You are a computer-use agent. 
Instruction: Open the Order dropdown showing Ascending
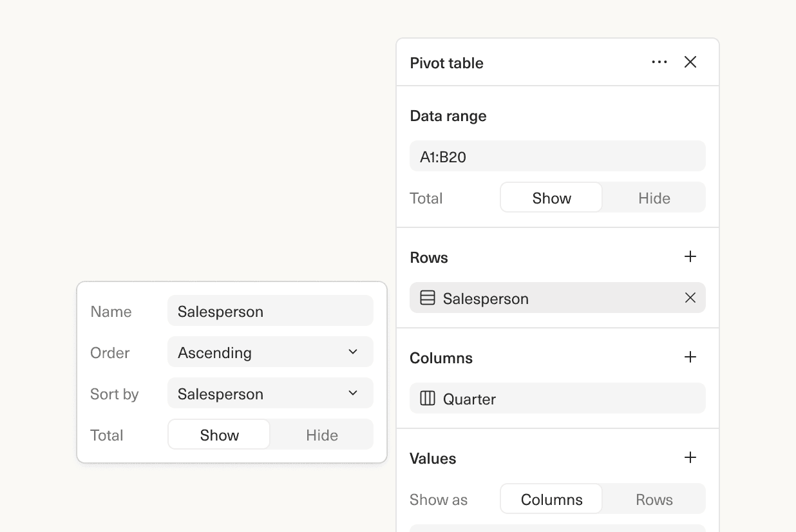(270, 352)
